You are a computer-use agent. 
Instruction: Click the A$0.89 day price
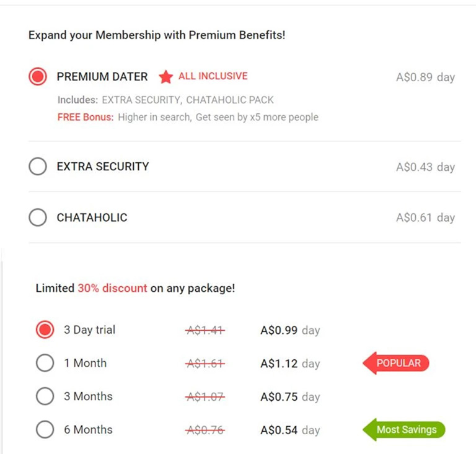[x=425, y=77]
